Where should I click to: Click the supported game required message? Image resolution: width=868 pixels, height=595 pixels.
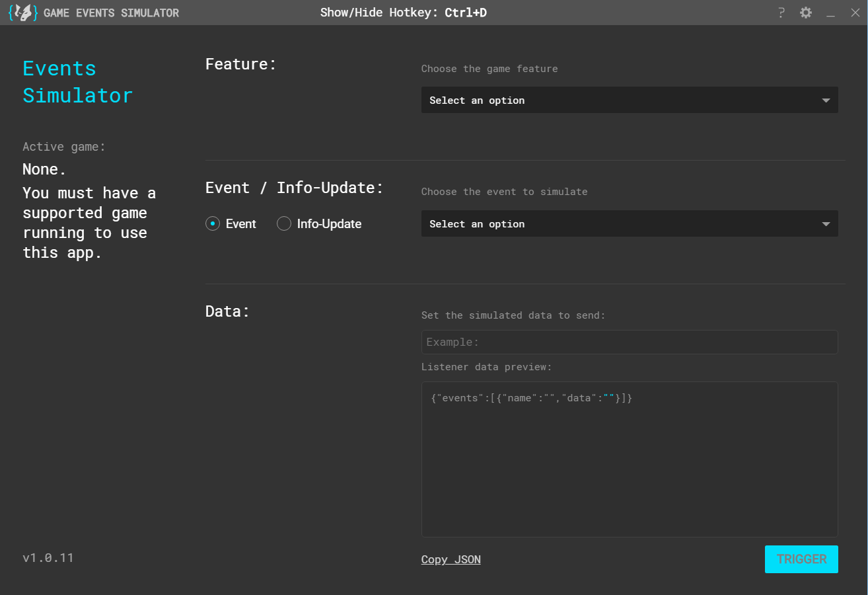pos(89,223)
